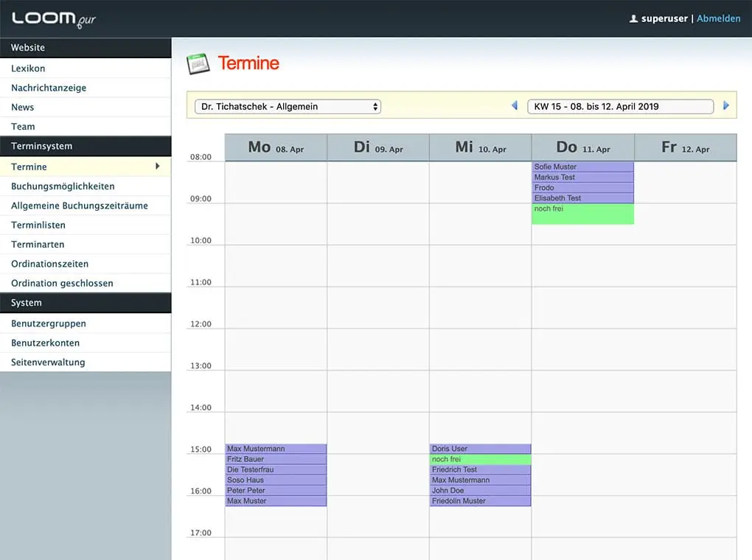
Task: Open Terminlisten in the sidebar
Action: [x=38, y=225]
